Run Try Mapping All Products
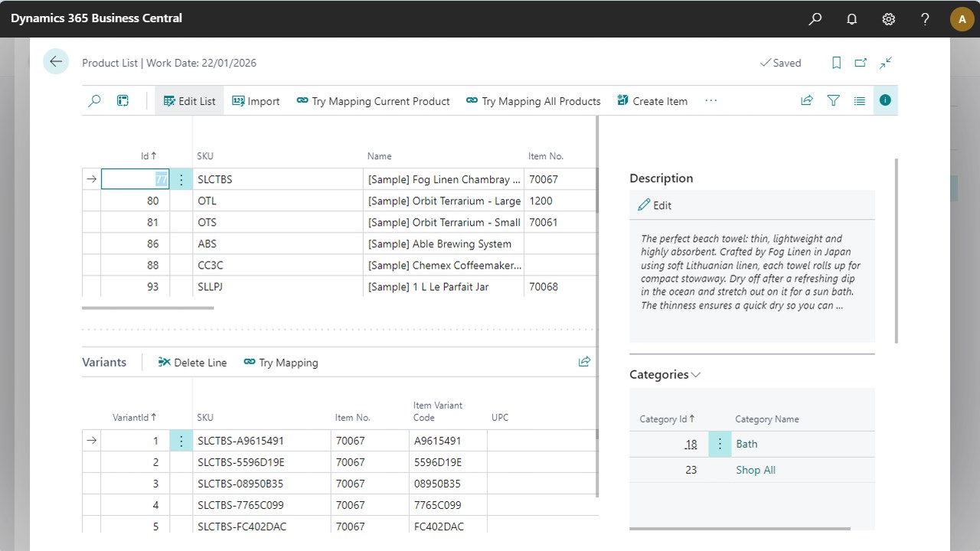Viewport: 980px width, 551px height. [x=533, y=101]
